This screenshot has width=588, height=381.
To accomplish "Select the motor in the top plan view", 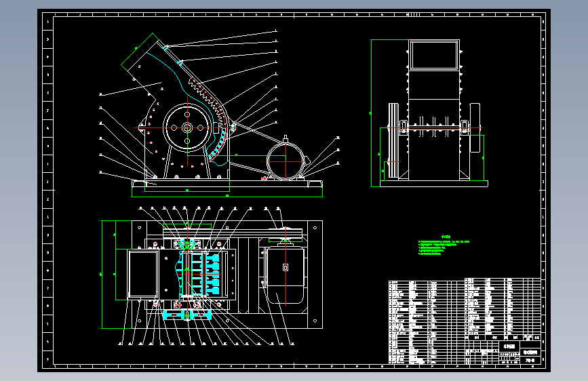I will pyautogui.click(x=286, y=275).
